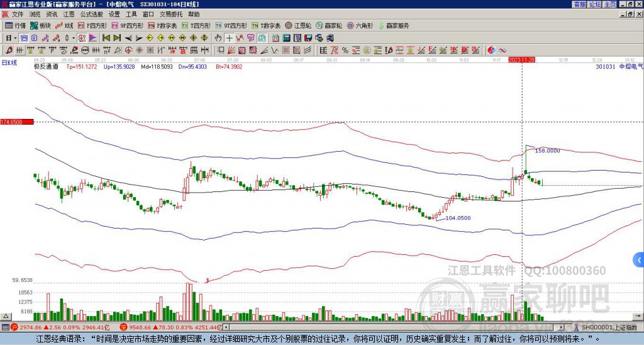The image size is (644, 345).
Task: Open the 板块 sector view
Action: click(40, 25)
